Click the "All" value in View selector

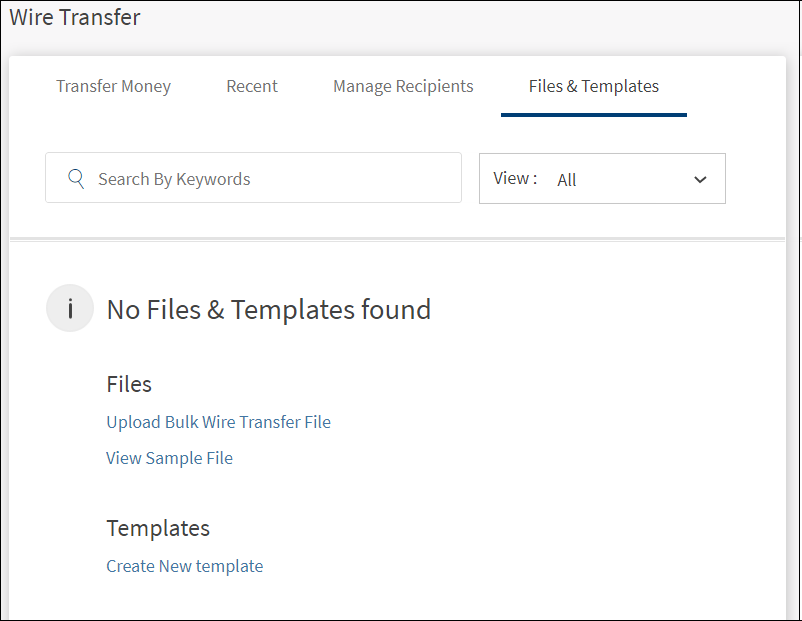pyautogui.click(x=567, y=180)
